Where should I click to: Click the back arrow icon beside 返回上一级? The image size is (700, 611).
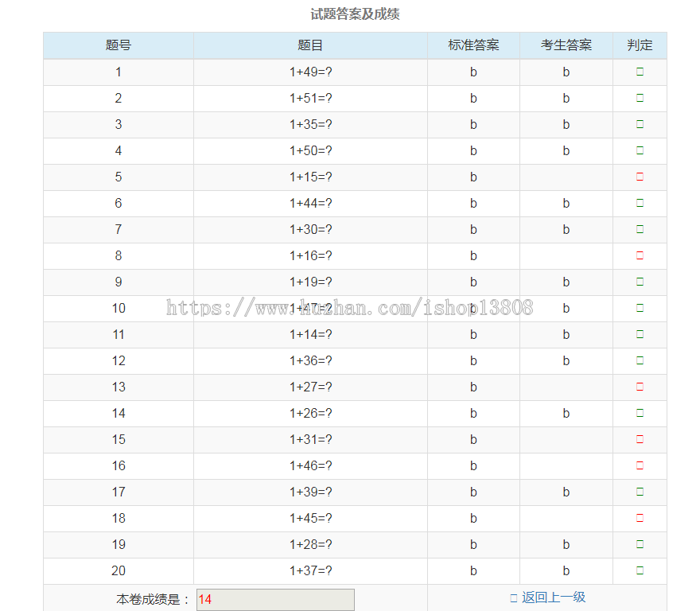[x=514, y=596]
